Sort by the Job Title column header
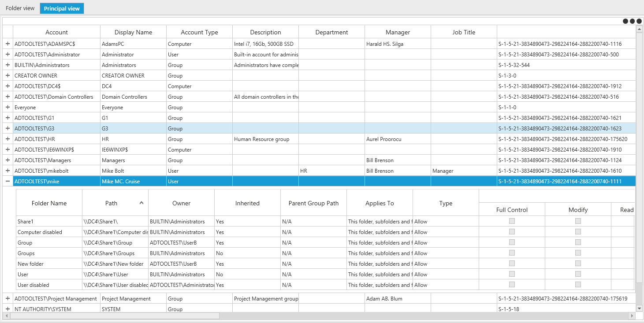644x323 pixels. coord(464,32)
